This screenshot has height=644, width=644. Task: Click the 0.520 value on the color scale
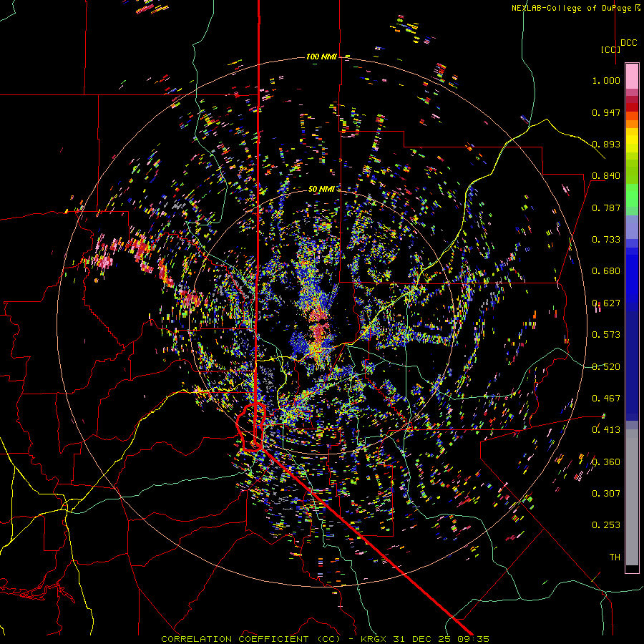coord(606,366)
